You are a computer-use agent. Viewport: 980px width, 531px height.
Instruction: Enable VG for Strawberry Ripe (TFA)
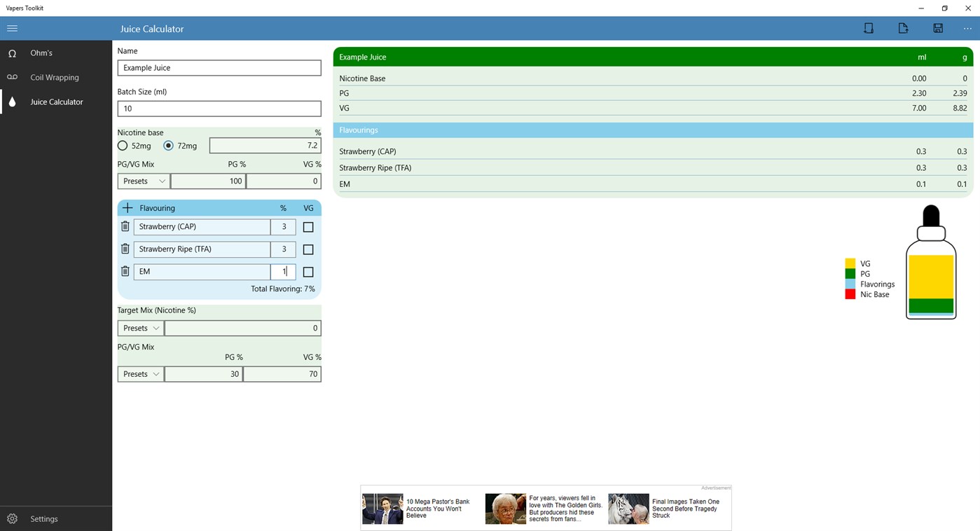pos(308,249)
